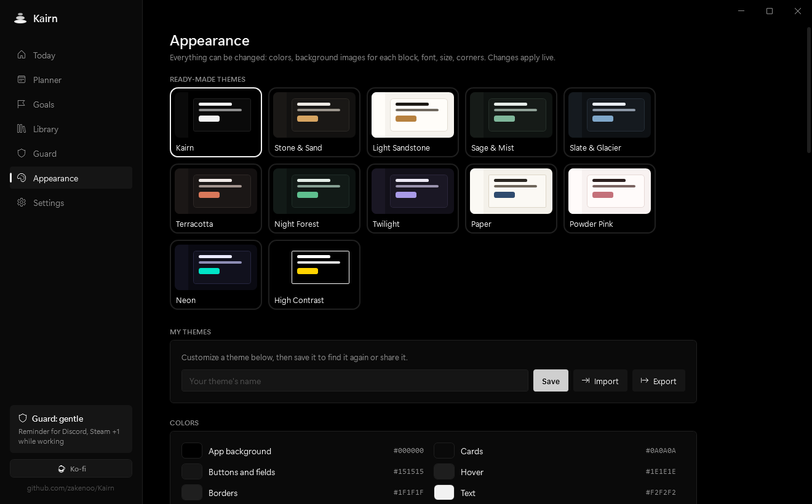Screen dimensions: 812x504
Task: Enable the High Contrast theme
Action: pos(314,275)
